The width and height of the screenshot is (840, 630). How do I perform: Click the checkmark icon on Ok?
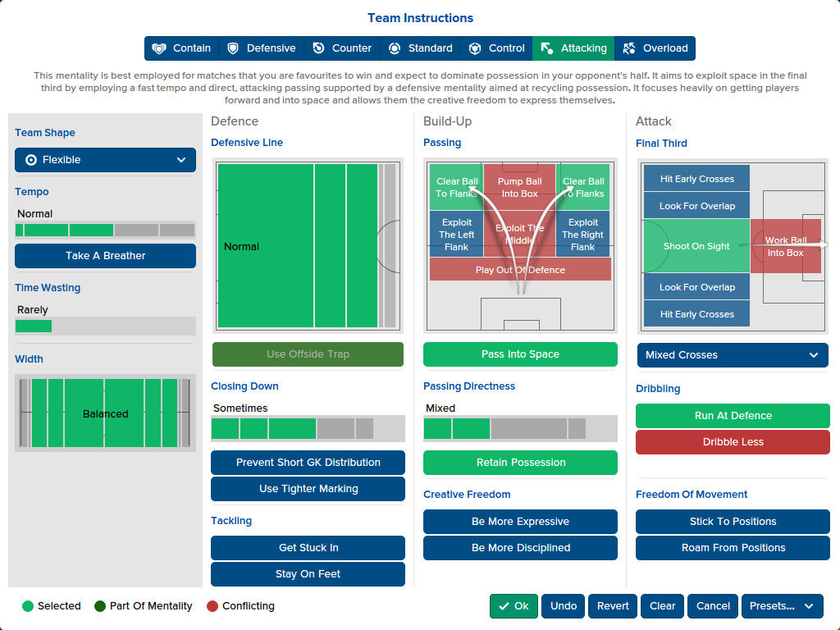504,606
